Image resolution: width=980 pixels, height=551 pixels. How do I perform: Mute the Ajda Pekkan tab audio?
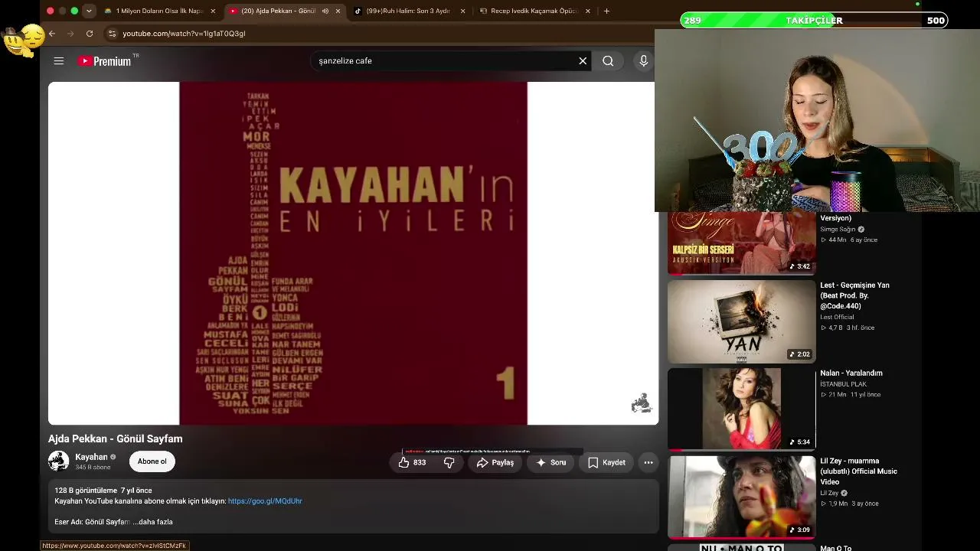coord(325,11)
